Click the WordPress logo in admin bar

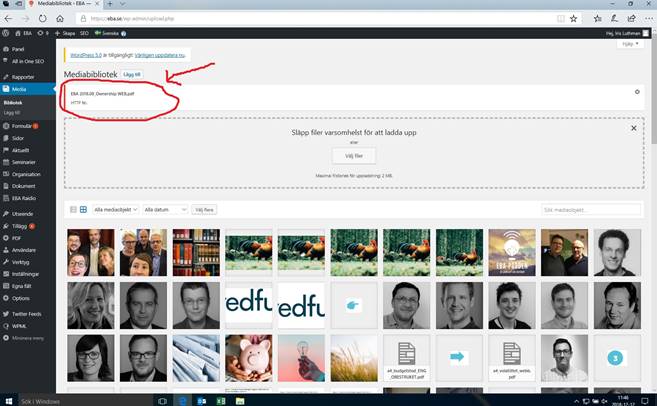coord(6,33)
